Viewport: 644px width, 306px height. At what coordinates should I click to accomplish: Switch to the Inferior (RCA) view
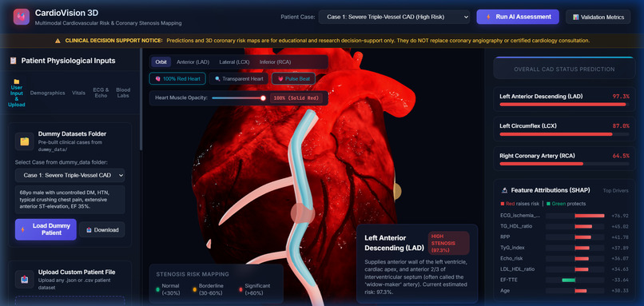tap(275, 62)
